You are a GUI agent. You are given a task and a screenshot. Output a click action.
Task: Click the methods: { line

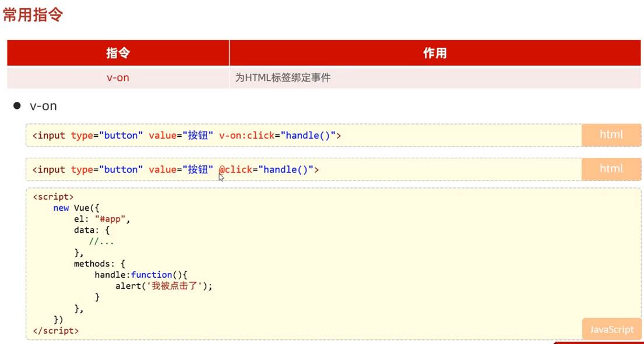(x=100, y=264)
